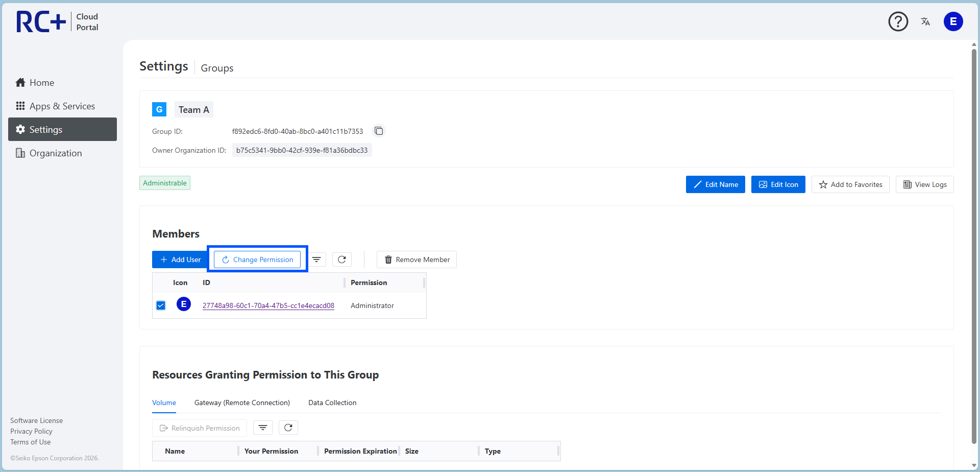Open View Logs
This screenshot has height=472, width=980.
tap(925, 184)
